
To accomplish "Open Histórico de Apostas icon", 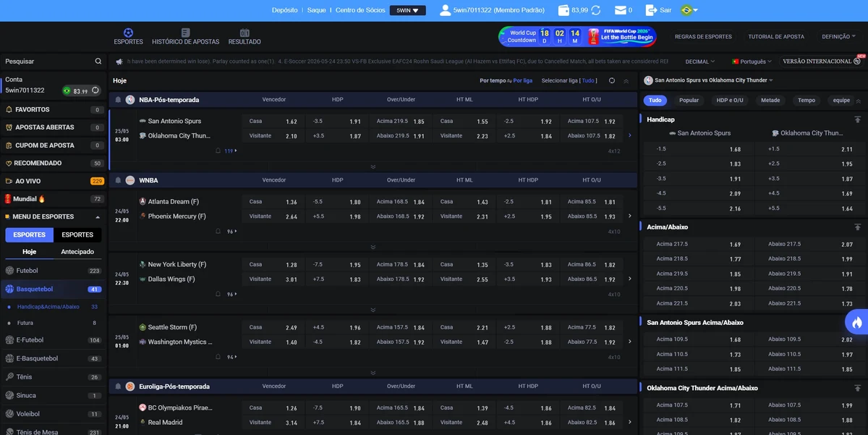I will tap(186, 33).
